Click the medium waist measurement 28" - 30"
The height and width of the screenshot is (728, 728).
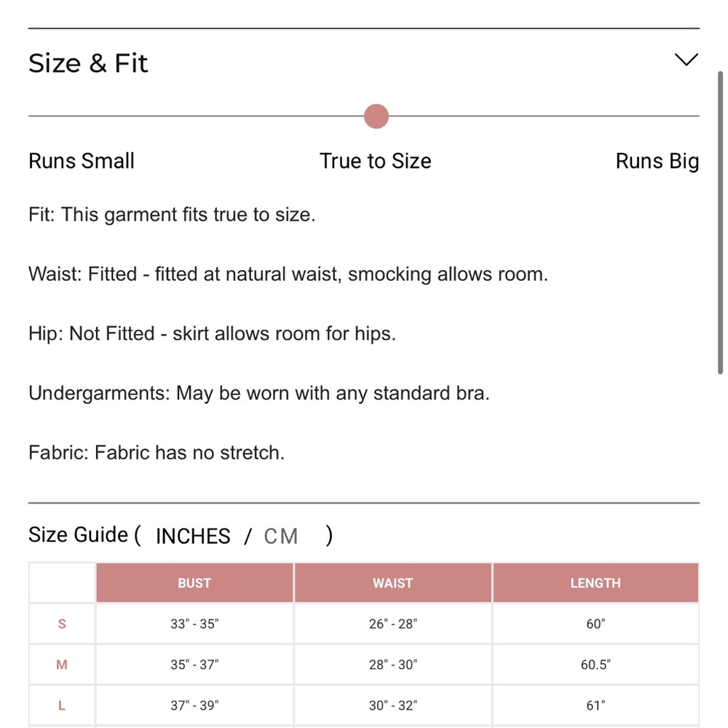click(393, 665)
